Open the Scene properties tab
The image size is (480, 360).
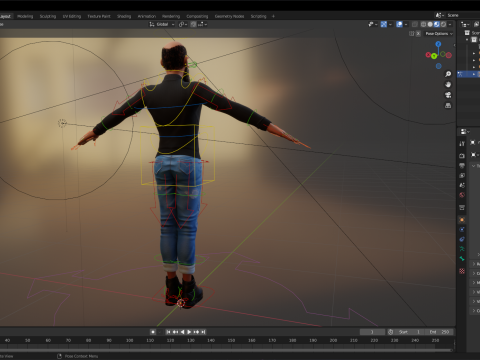[462, 185]
